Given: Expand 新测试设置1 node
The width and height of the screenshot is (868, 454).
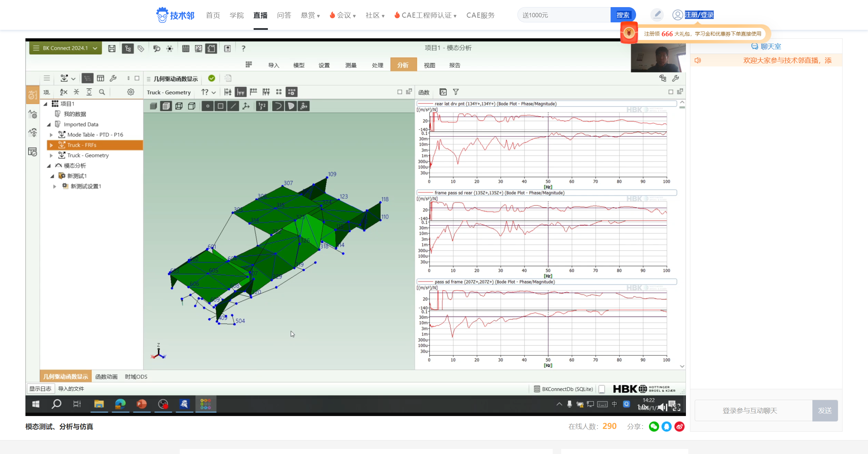Looking at the screenshot, I should click(55, 186).
